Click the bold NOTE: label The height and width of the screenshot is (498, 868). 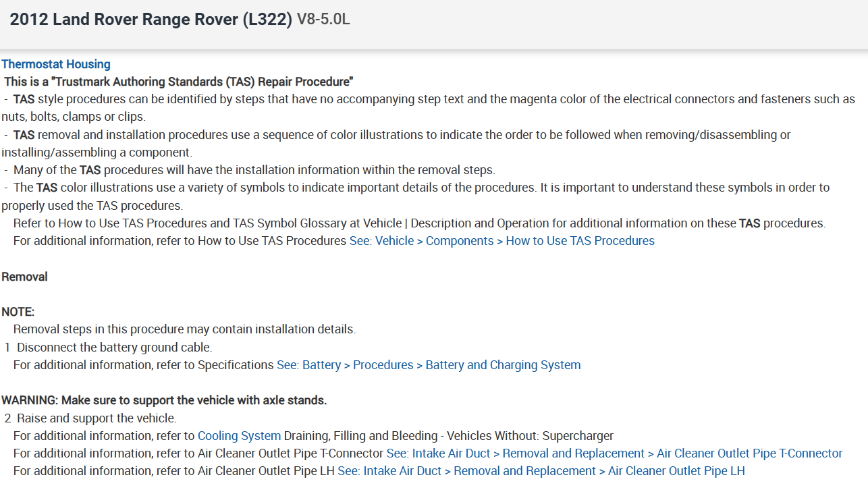18,312
